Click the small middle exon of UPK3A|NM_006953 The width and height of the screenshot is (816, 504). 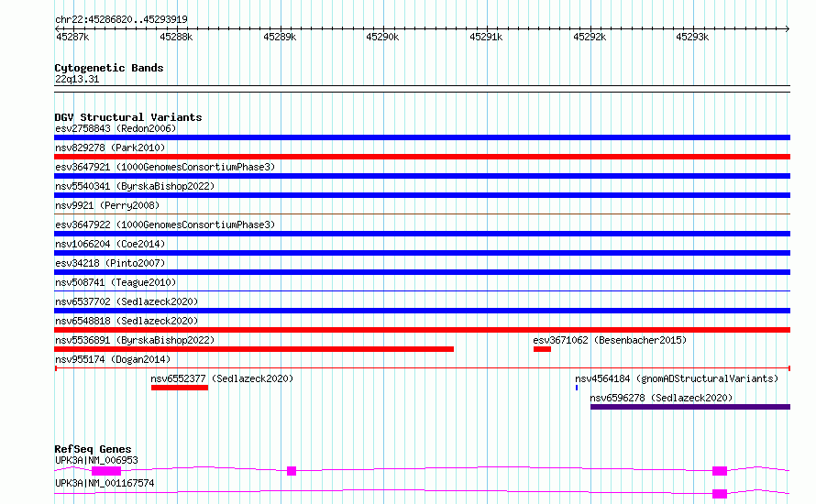click(x=292, y=471)
